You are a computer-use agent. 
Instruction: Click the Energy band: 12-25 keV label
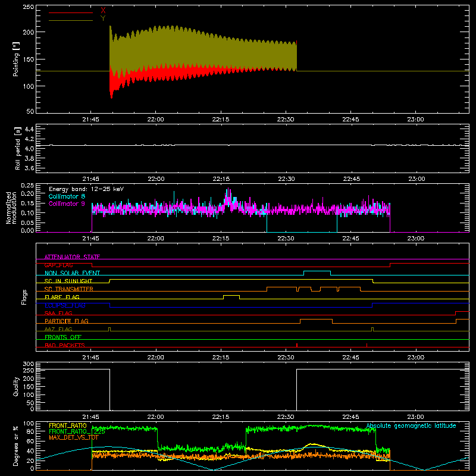coord(86,189)
